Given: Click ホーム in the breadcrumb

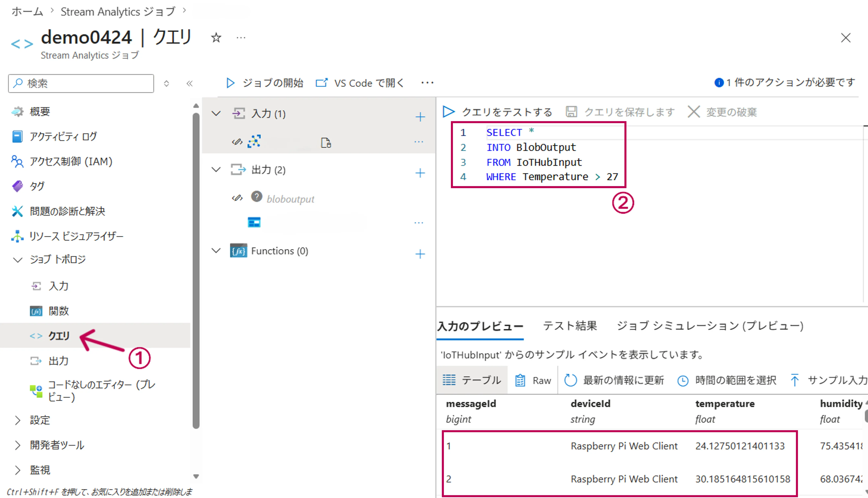Looking at the screenshot, I should (x=27, y=12).
